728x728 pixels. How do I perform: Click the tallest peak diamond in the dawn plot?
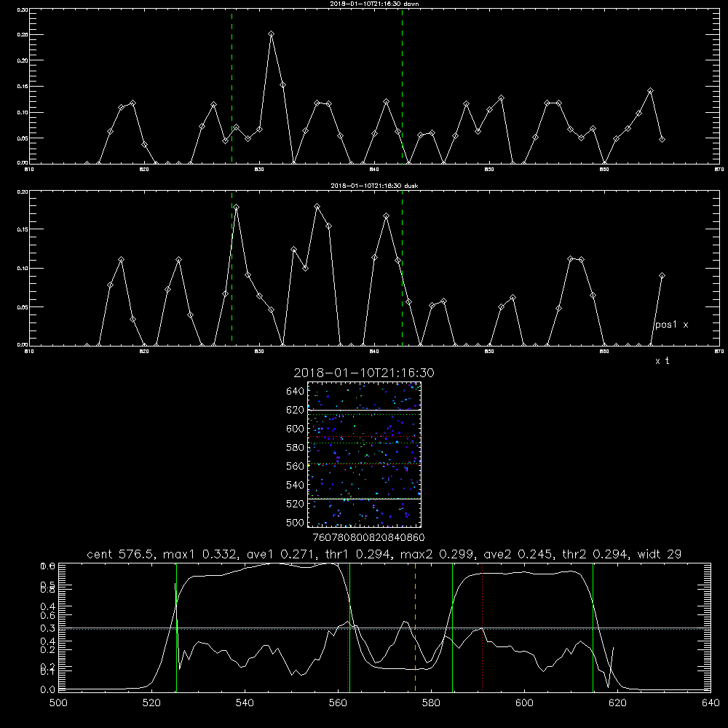pyautogui.click(x=271, y=34)
